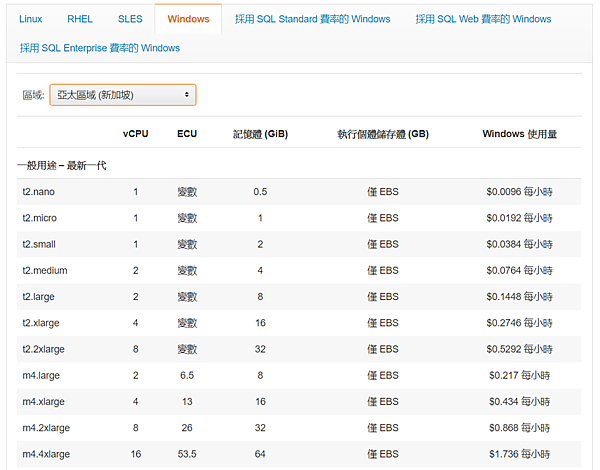The image size is (600, 470).
Task: Click the 區域: label
Action: click(33, 95)
